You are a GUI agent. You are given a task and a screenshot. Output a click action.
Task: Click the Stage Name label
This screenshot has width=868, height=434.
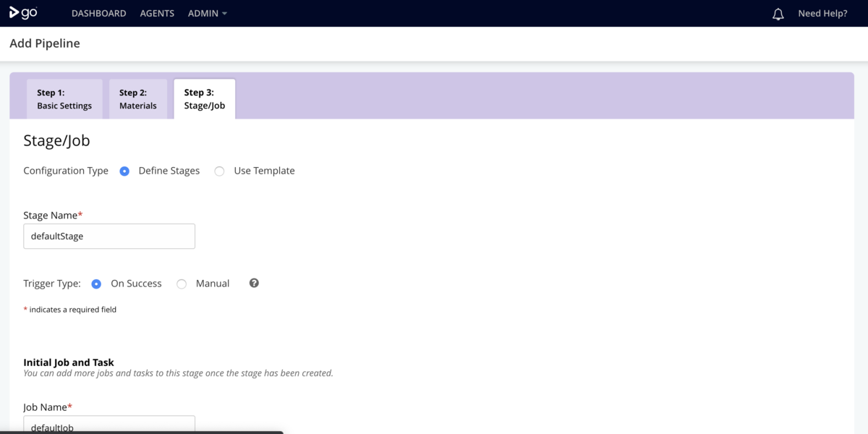click(x=53, y=216)
